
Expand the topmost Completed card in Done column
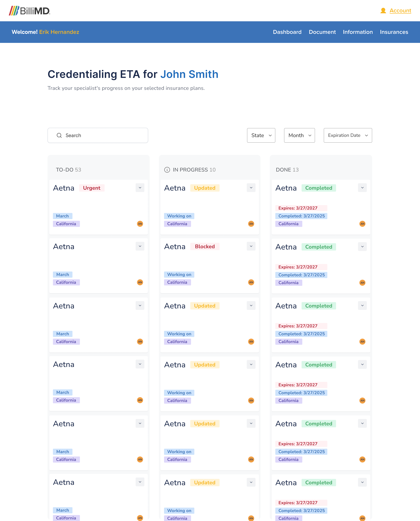(x=362, y=188)
